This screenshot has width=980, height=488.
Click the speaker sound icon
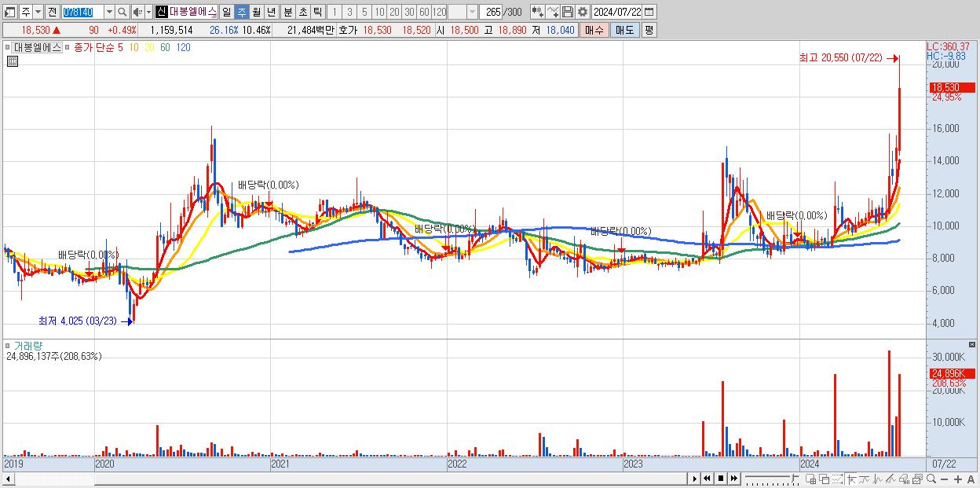coord(137,12)
